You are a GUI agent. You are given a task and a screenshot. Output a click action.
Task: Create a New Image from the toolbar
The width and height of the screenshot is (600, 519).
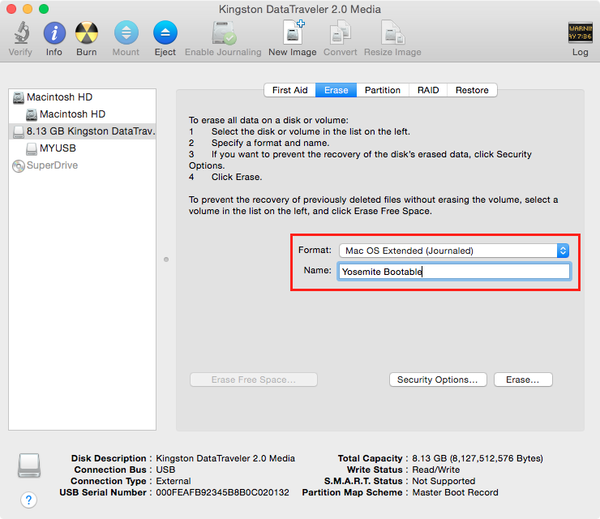[293, 32]
